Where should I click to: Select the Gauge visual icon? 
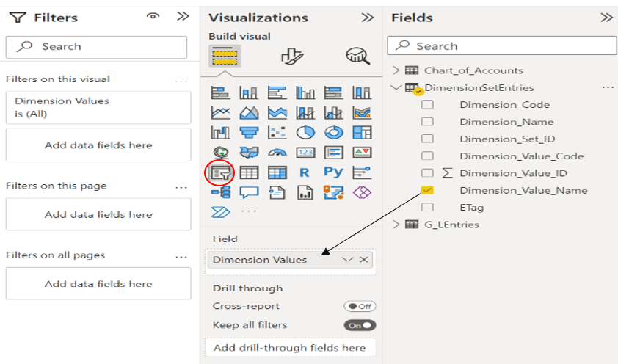277,153
